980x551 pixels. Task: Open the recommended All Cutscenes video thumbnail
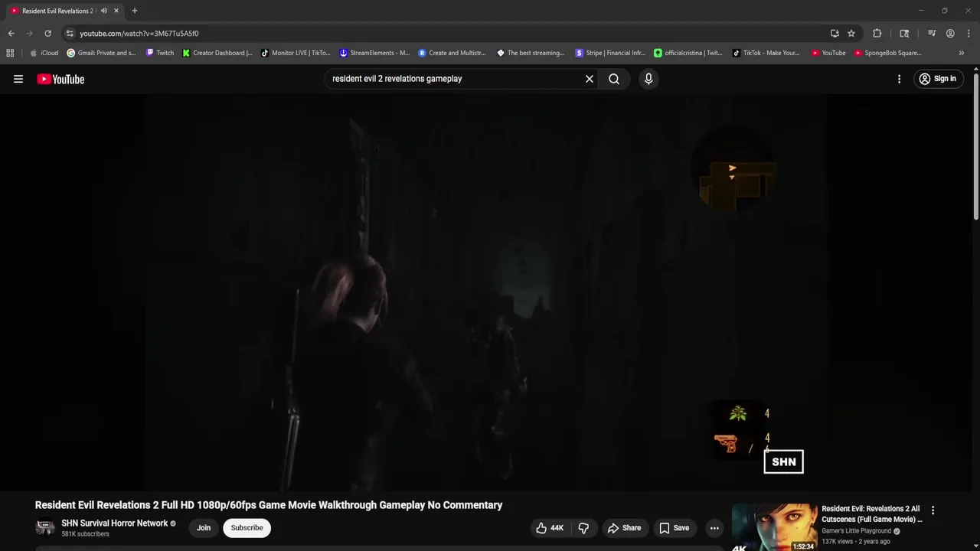(774, 527)
